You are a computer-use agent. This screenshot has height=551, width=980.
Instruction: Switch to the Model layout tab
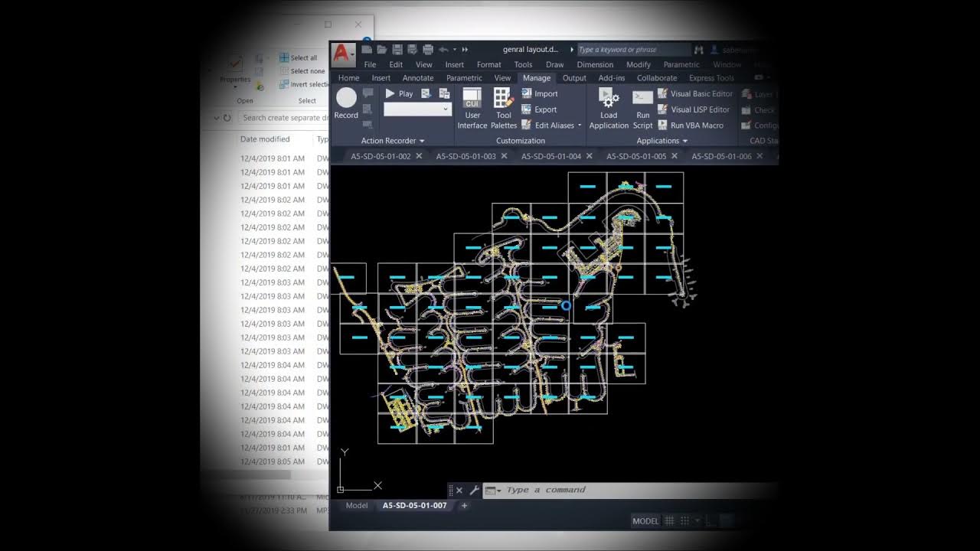(357, 506)
